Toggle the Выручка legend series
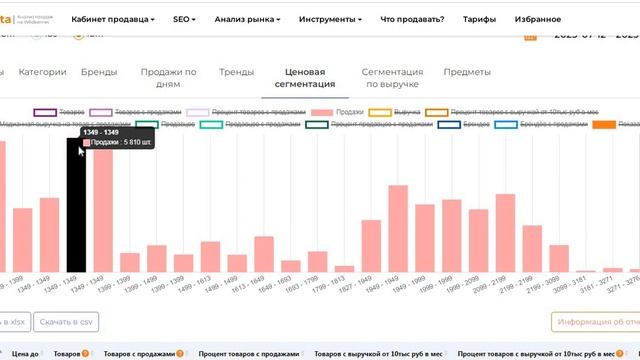The width and height of the screenshot is (640, 360). pos(394,112)
